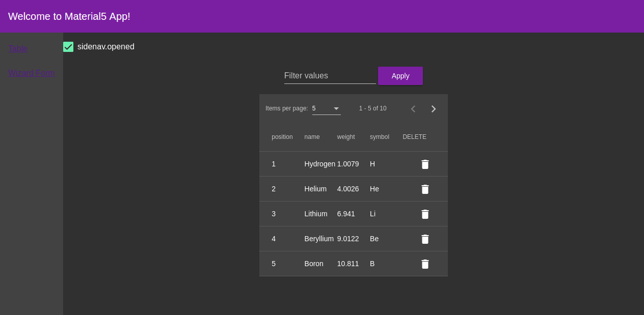This screenshot has width=644, height=315.
Task: Click the position column header
Action: tap(282, 137)
